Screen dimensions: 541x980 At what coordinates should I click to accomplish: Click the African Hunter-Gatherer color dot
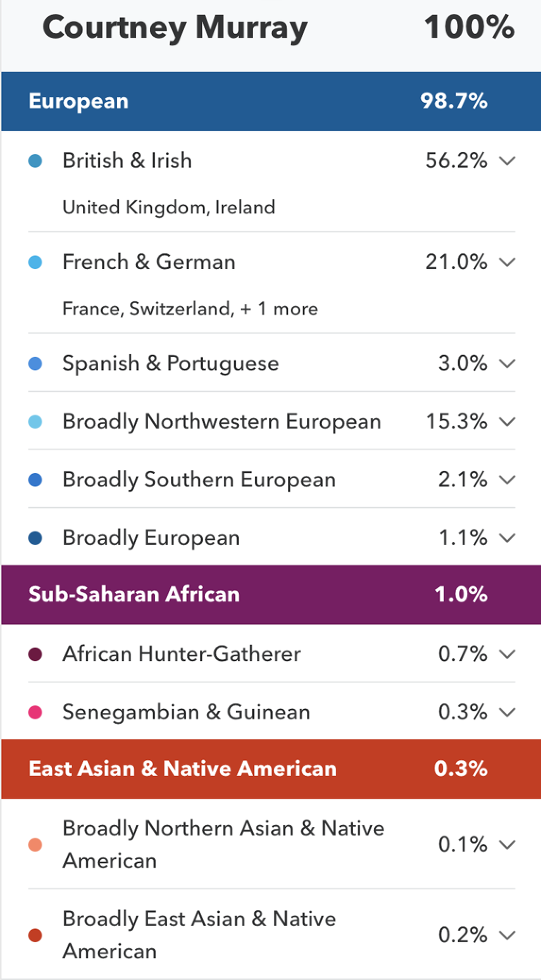click(35, 654)
